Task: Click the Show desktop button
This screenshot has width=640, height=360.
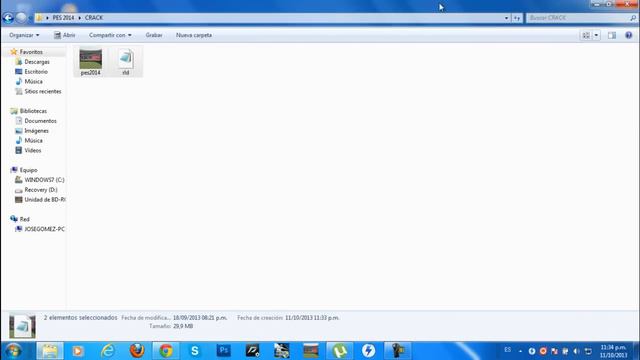Action: click(636, 351)
